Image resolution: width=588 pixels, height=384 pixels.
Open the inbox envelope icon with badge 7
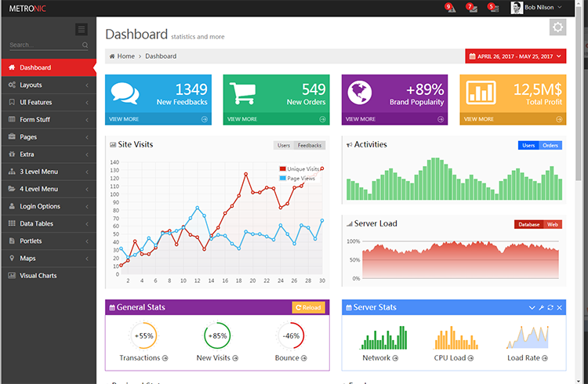471,8
